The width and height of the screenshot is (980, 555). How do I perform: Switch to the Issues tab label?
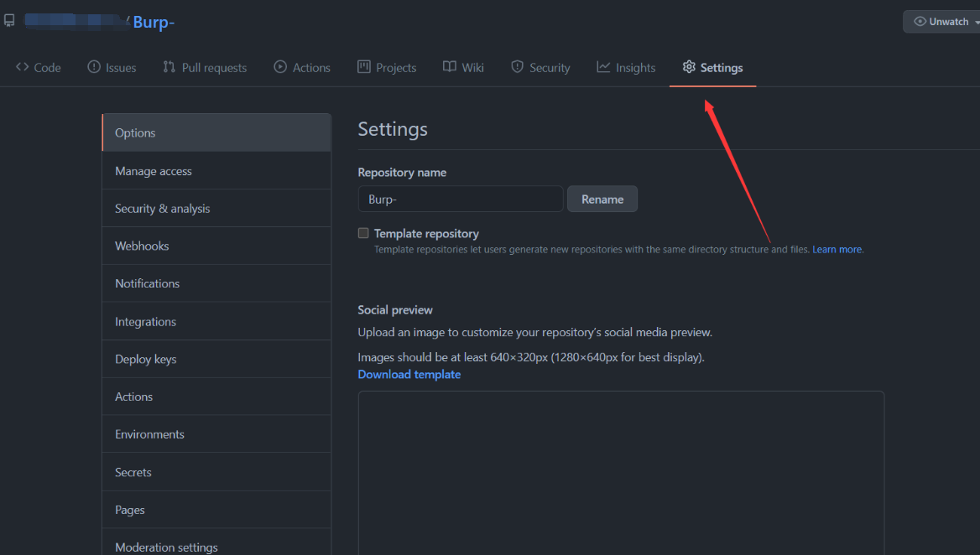[121, 67]
